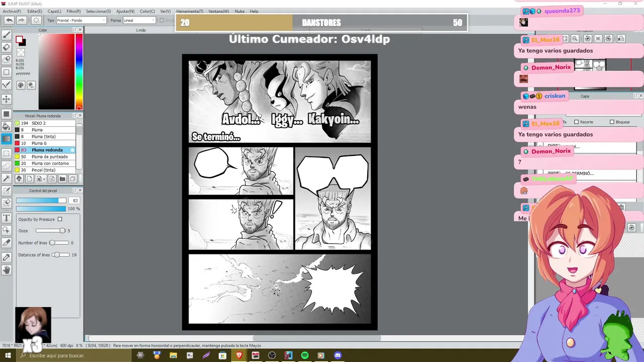Open the Editar menu

pyautogui.click(x=35, y=11)
